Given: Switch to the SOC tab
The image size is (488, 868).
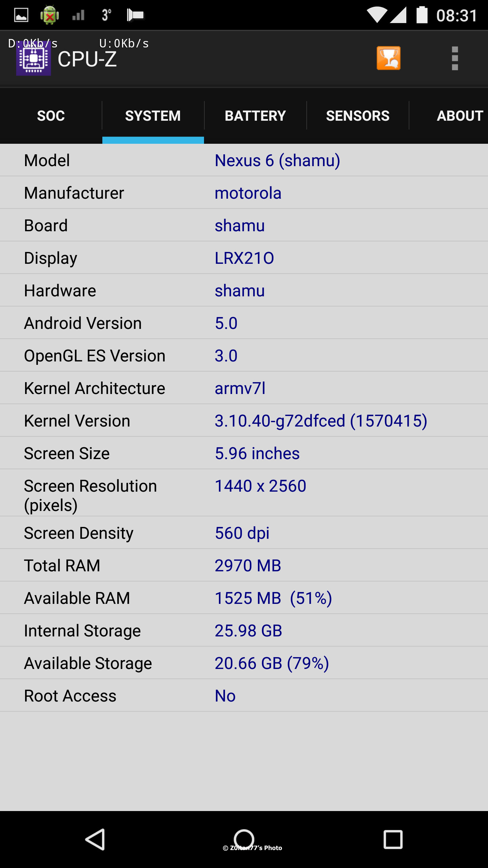Looking at the screenshot, I should [51, 116].
